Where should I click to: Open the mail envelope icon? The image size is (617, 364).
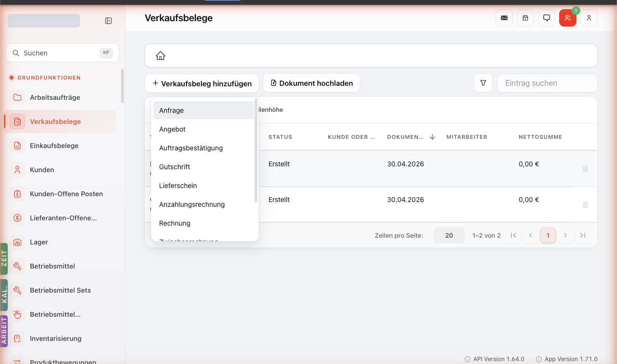pyautogui.click(x=504, y=18)
